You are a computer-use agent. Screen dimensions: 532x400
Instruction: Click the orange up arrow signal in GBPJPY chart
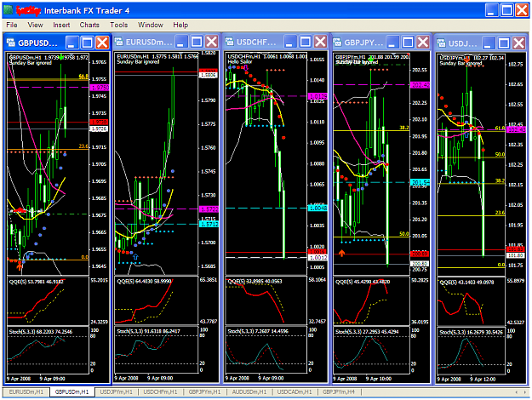pos(341,253)
